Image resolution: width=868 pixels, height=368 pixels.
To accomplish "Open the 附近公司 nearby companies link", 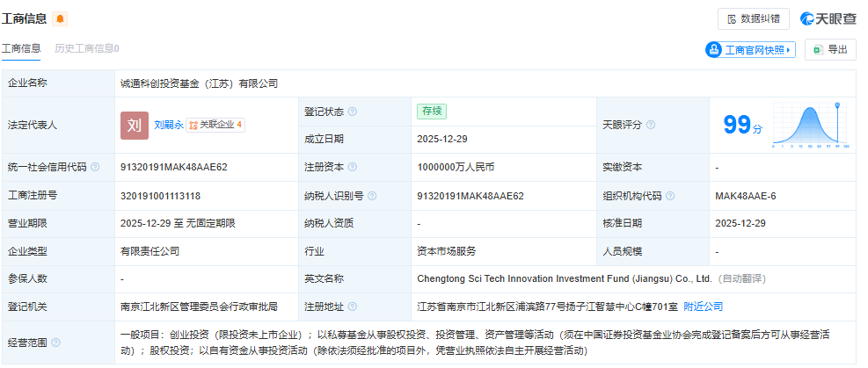I will [703, 307].
